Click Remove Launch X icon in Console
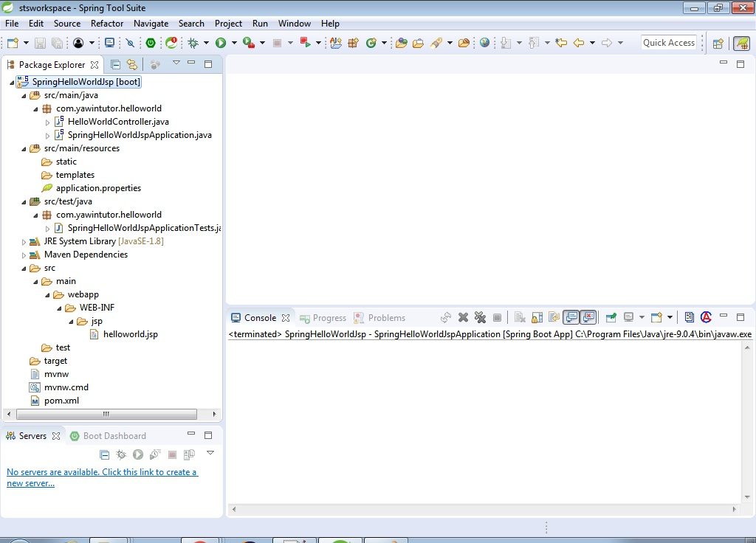 pos(464,317)
